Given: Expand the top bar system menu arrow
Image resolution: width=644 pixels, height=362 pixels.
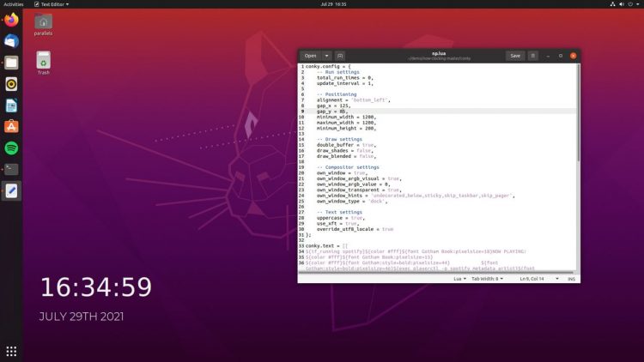Looking at the screenshot, I should (638, 4).
